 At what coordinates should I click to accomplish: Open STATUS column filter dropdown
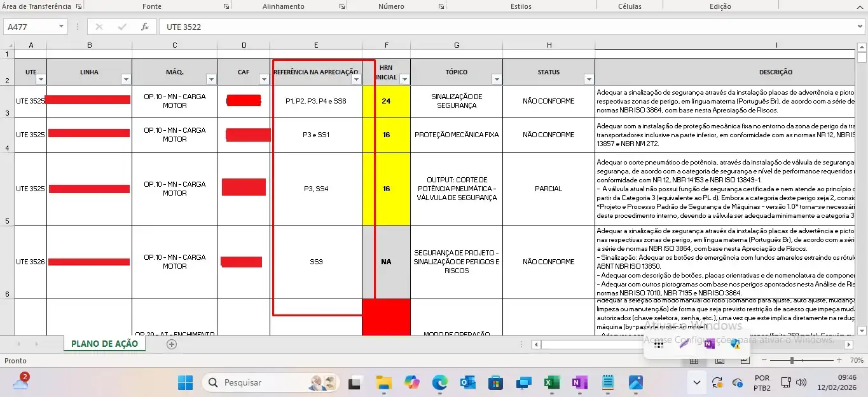(588, 79)
